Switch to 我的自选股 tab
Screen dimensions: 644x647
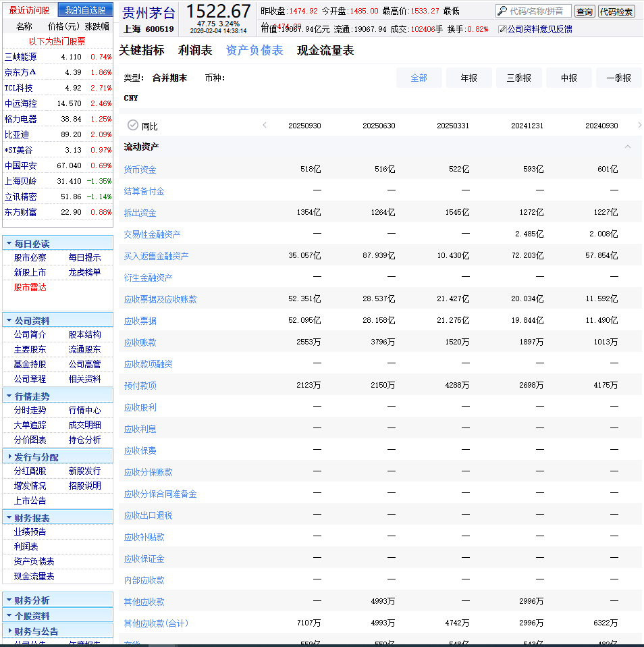[x=85, y=10]
